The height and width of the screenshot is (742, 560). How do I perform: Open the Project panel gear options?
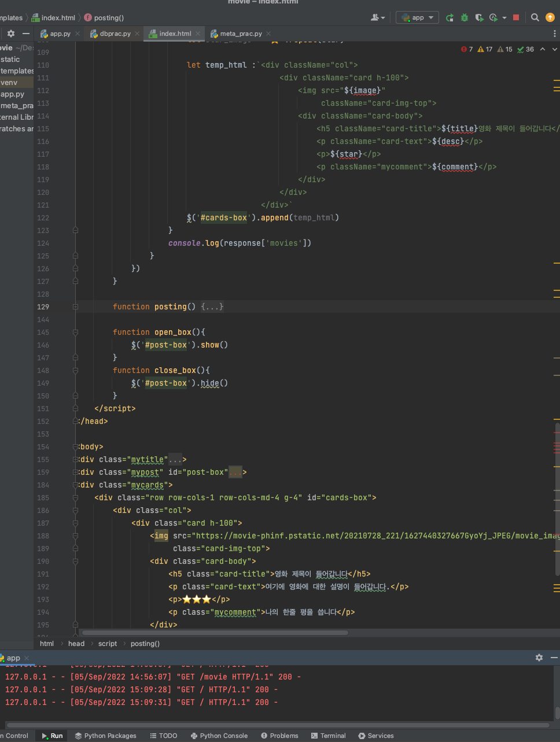point(11,34)
